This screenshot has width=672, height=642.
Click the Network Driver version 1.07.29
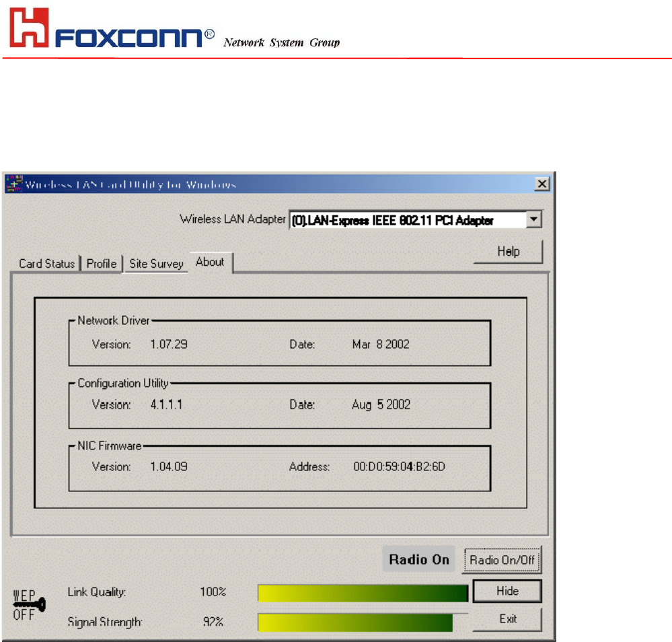pos(169,344)
